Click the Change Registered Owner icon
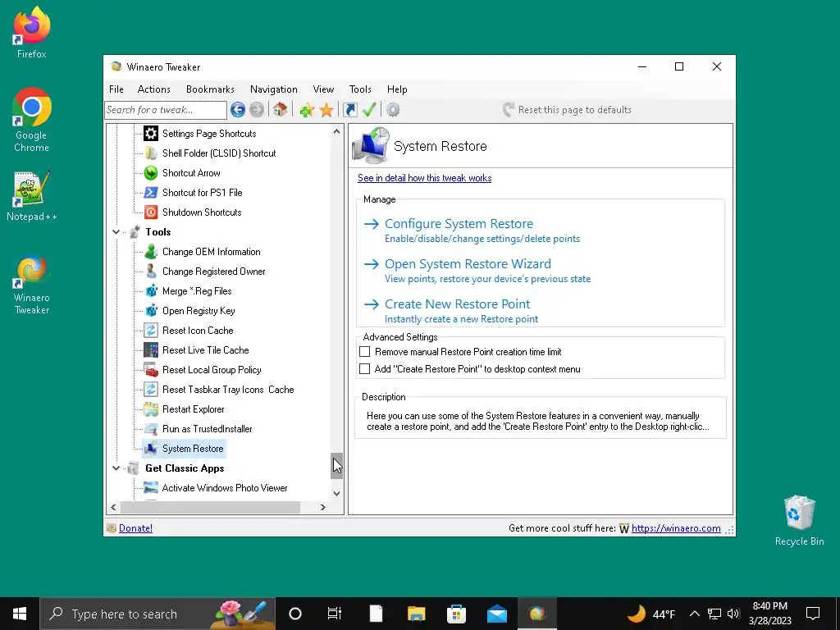 coord(151,271)
